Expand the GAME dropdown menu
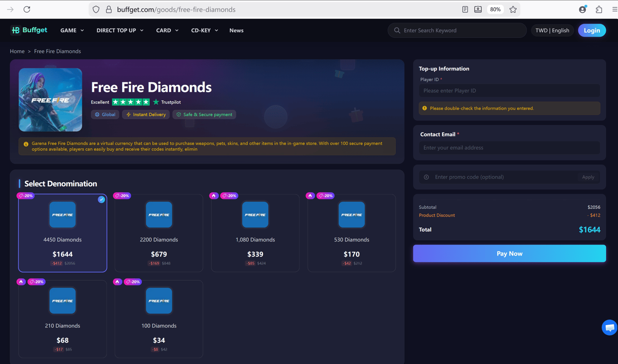 pos(72,30)
